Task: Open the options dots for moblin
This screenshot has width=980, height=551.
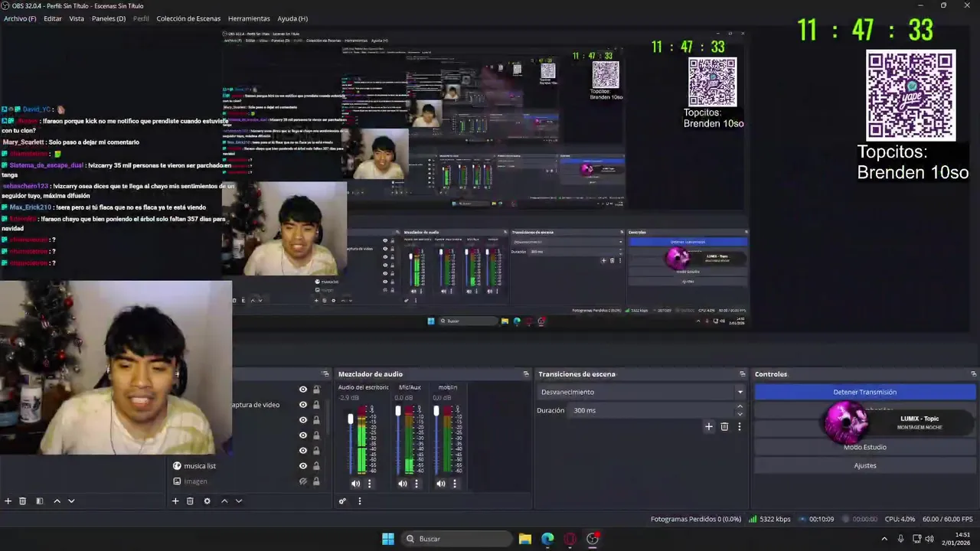Action: 455,484
